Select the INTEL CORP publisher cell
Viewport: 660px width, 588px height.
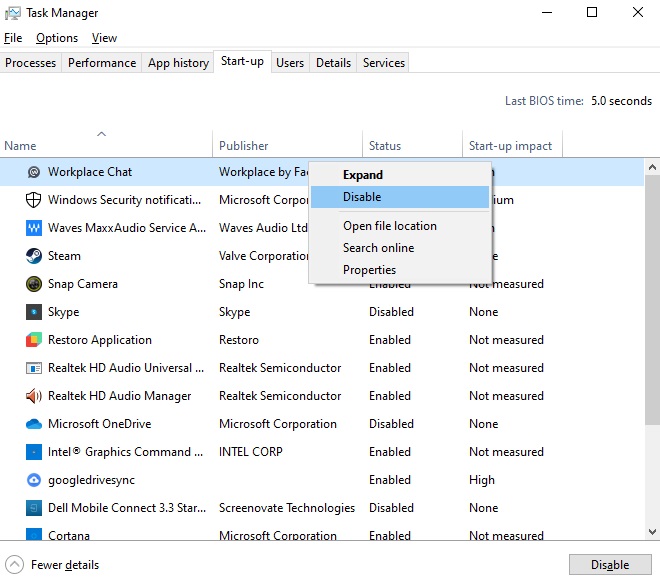click(x=250, y=452)
